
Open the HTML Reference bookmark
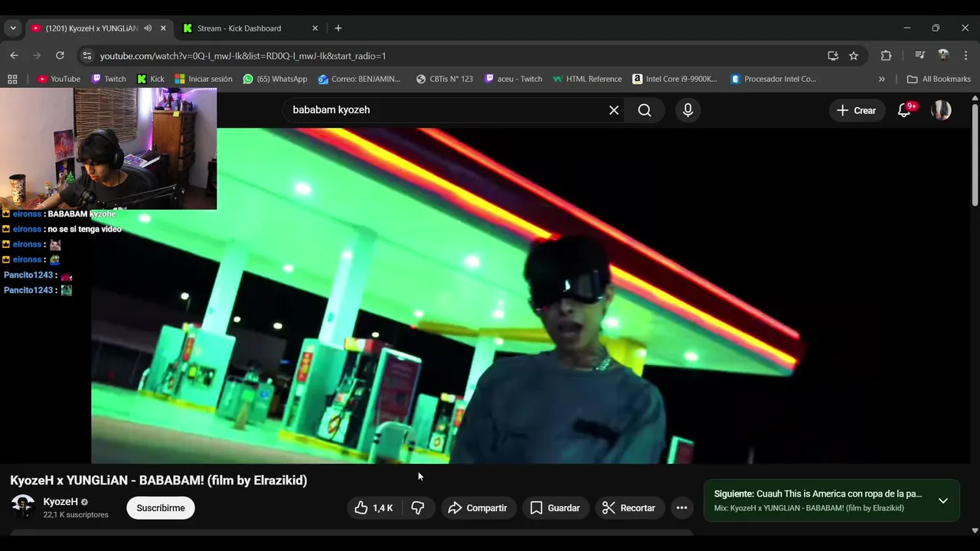[x=587, y=79]
